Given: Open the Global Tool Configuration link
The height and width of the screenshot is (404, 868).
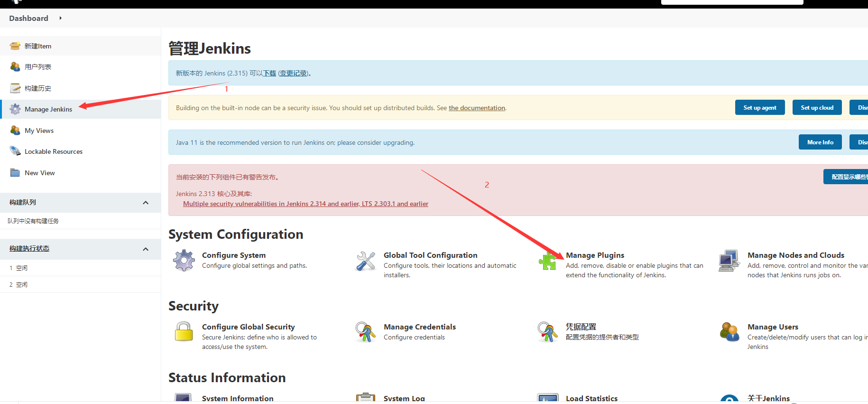Looking at the screenshot, I should pos(430,255).
